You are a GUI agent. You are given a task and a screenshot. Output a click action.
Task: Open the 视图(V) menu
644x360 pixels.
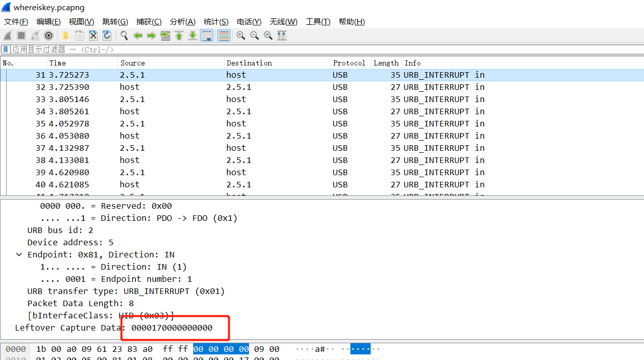(82, 22)
